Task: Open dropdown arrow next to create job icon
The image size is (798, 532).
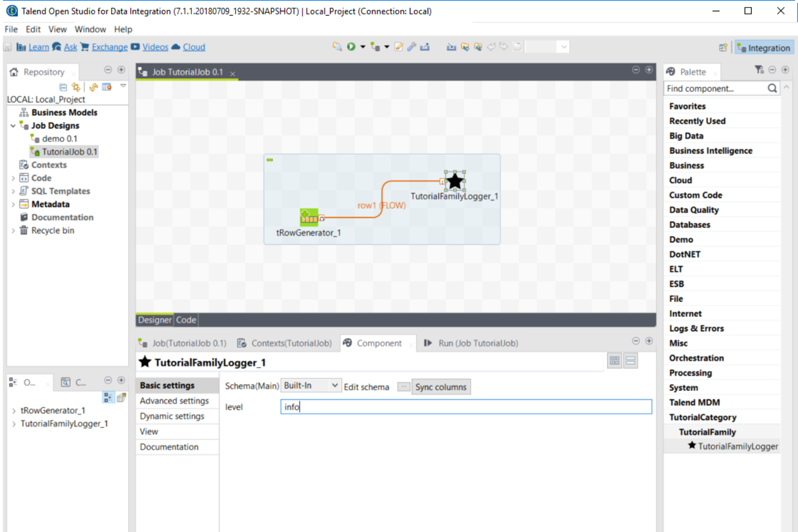Action: (x=387, y=47)
